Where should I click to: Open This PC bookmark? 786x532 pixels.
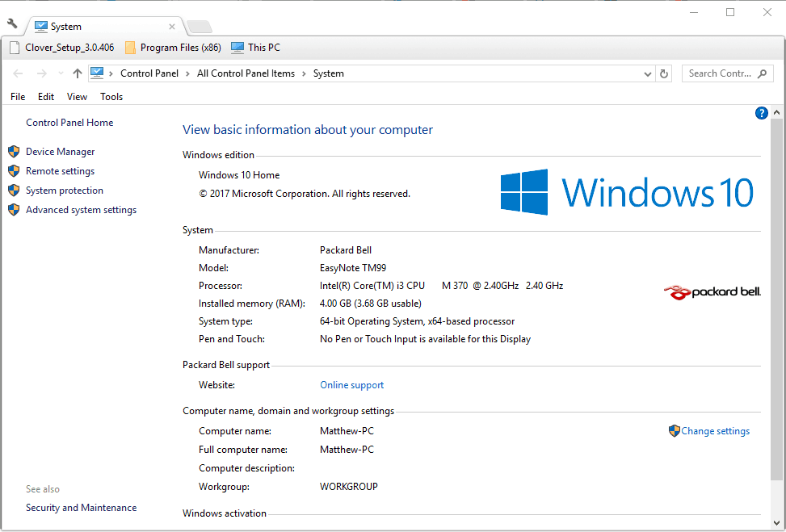[255, 48]
